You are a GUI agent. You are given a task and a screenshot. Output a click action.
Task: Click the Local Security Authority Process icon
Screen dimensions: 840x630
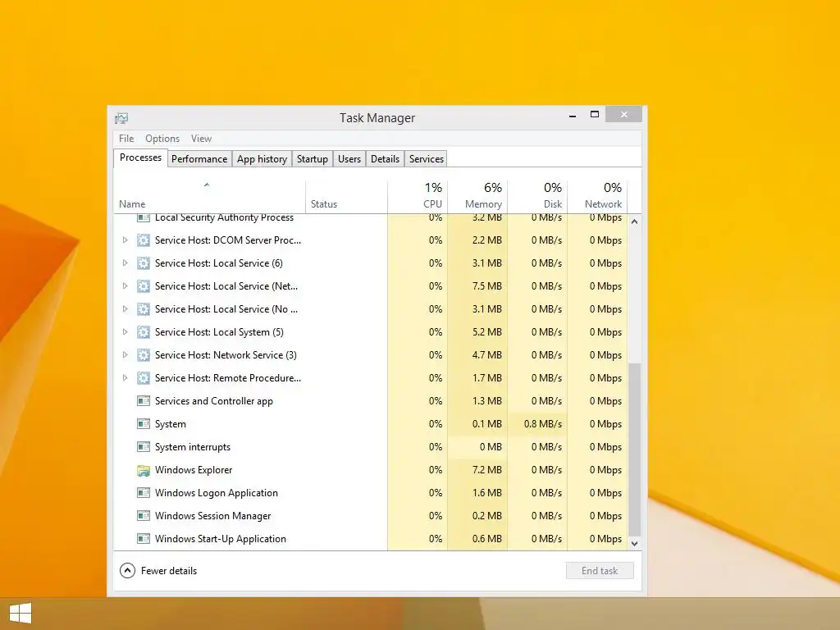click(143, 217)
